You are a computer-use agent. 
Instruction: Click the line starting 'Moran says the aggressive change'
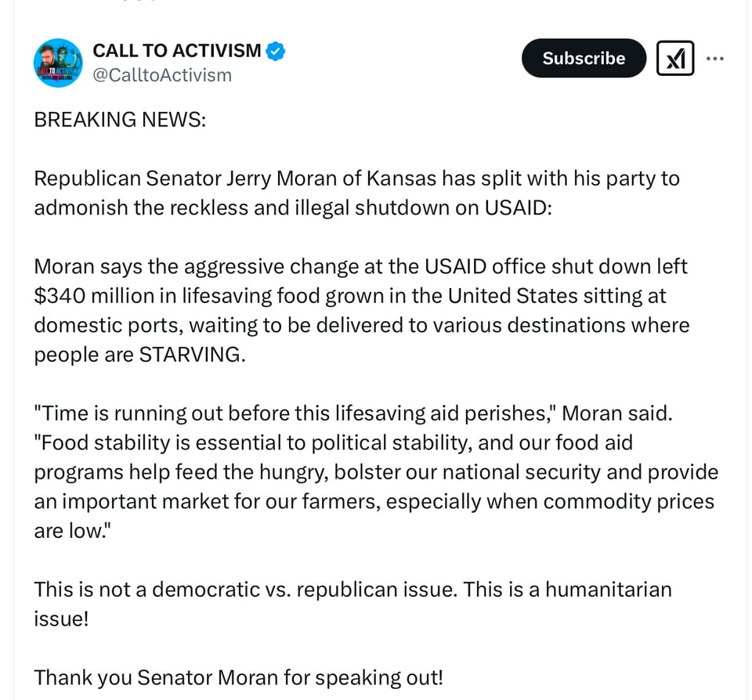tap(360, 267)
